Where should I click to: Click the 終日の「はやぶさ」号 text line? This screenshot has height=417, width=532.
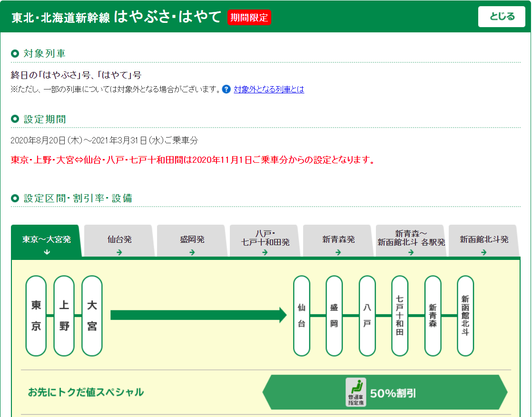coord(76,75)
